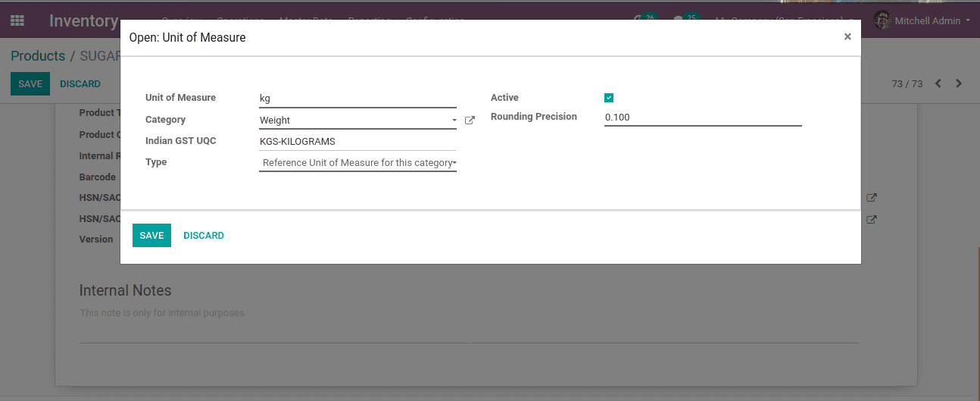
Task: Click the Internal Notes heading
Action: click(126, 290)
